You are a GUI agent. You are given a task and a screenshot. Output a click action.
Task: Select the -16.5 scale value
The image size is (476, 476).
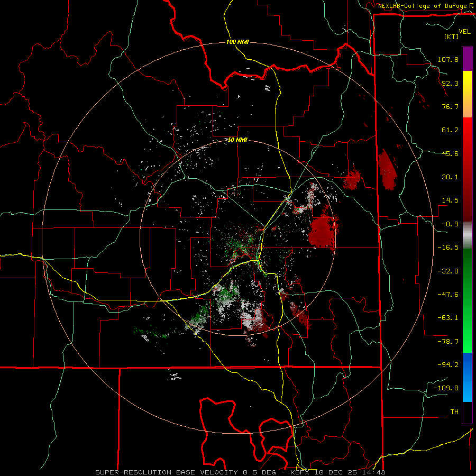pos(448,248)
